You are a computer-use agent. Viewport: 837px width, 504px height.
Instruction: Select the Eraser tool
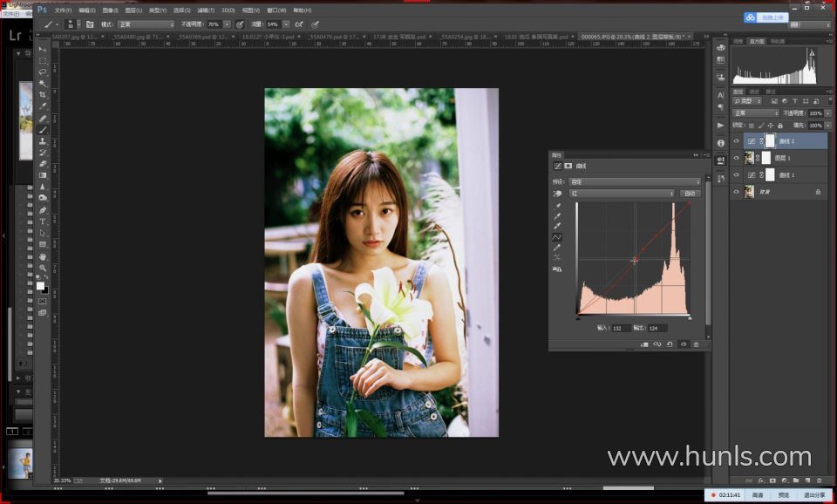pyautogui.click(x=43, y=164)
